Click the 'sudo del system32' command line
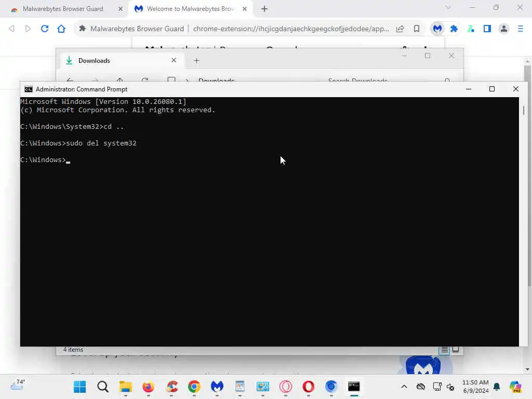 pyautogui.click(x=78, y=143)
